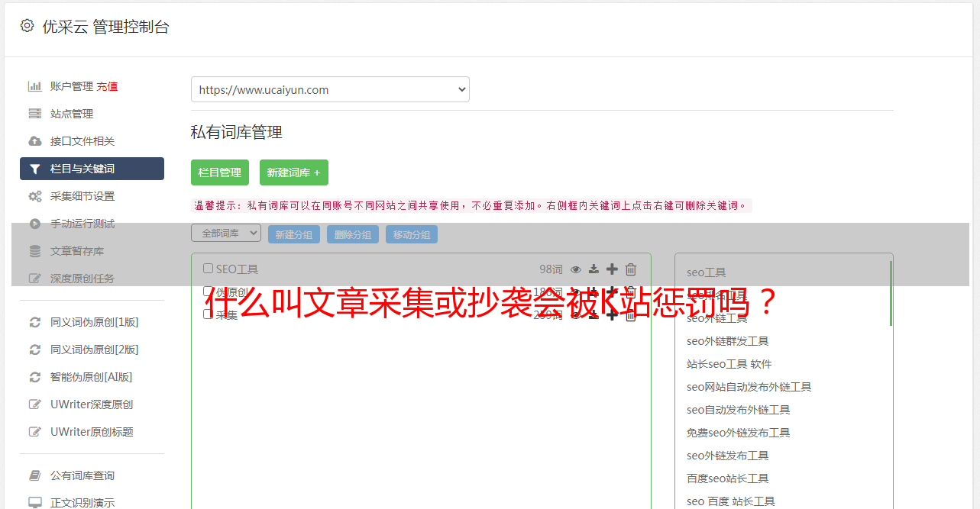Click the 新建分组 button

click(294, 234)
